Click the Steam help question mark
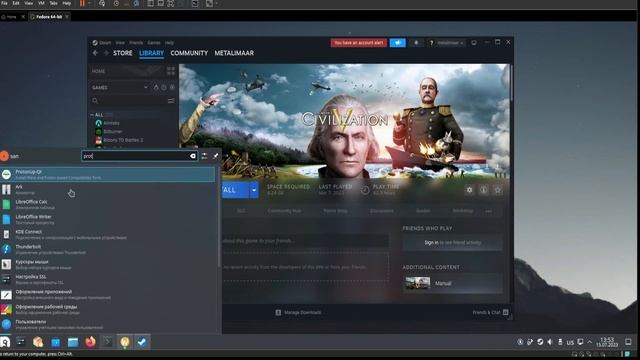640x360 pixels. click(431, 43)
